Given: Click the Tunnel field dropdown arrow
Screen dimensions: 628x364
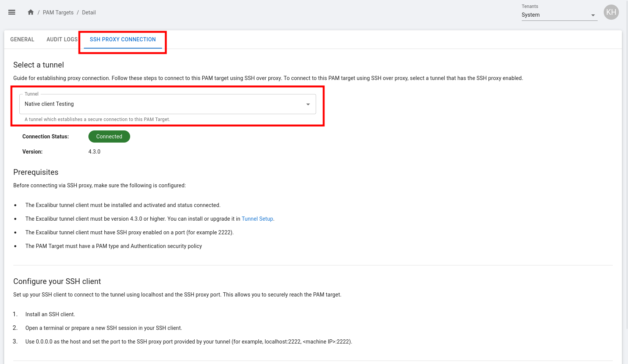Looking at the screenshot, I should pyautogui.click(x=308, y=104).
